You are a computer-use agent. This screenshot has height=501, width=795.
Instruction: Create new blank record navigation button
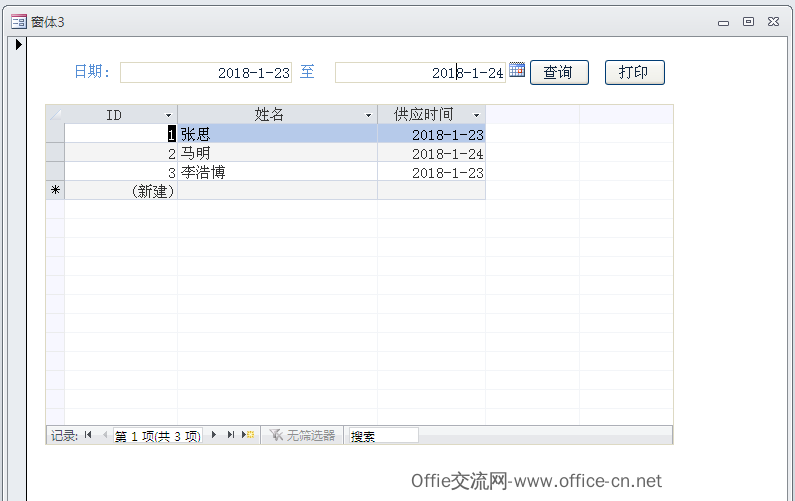248,435
